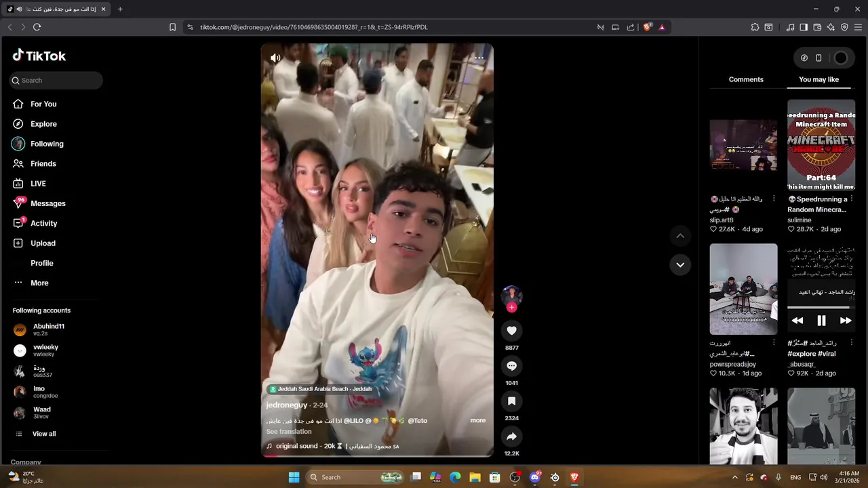The image size is (868, 488).
Task: Like the video with the heart icon
Action: [512, 331]
